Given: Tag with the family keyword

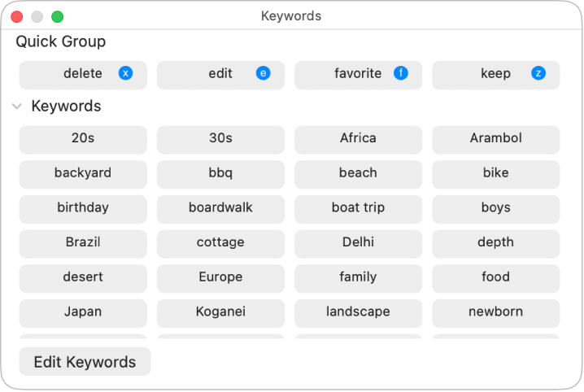Looking at the screenshot, I should coord(358,277).
